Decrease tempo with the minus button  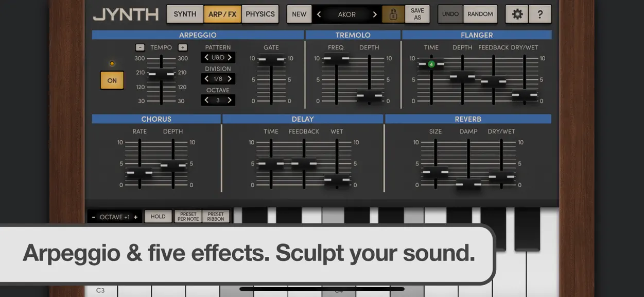tap(140, 47)
